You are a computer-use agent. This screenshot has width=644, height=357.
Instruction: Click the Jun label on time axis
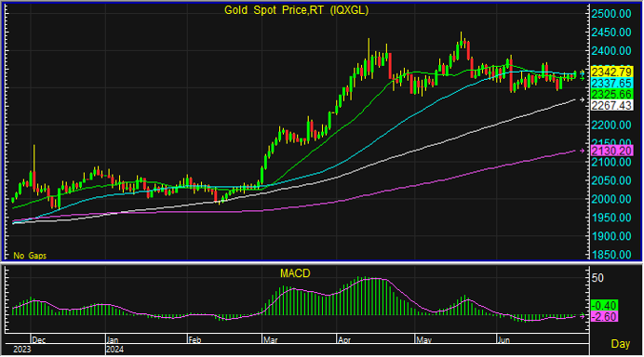click(503, 339)
